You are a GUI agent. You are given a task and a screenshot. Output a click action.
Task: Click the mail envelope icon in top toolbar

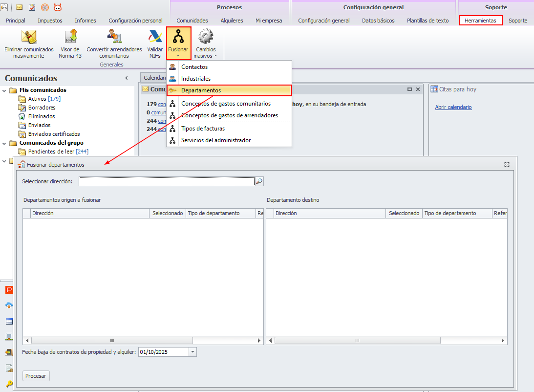pos(20,7)
